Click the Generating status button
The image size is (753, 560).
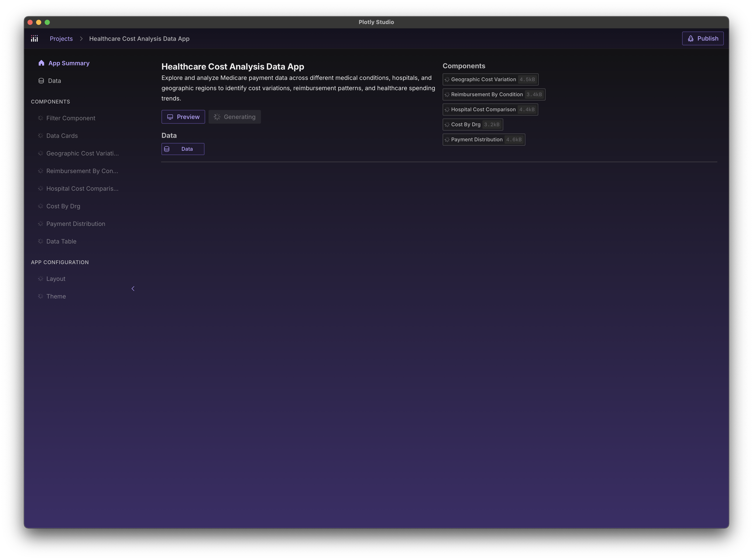(x=235, y=117)
